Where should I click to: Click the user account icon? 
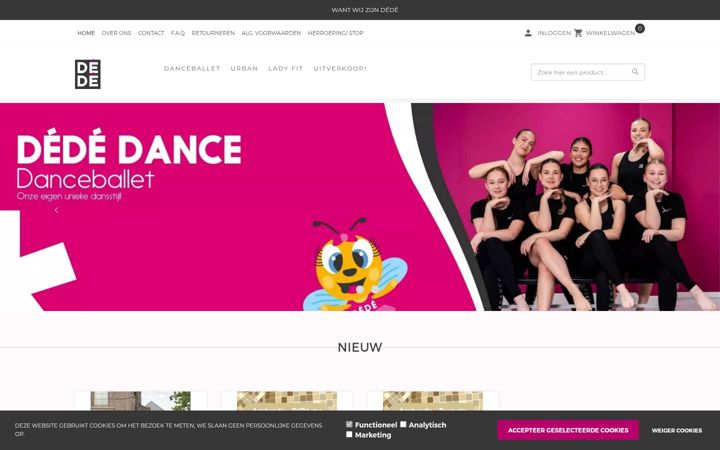[528, 33]
